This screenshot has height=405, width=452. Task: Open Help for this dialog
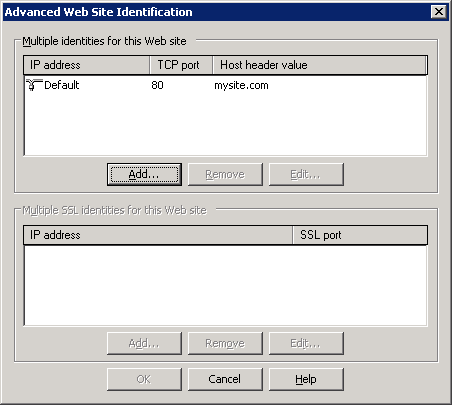click(306, 379)
